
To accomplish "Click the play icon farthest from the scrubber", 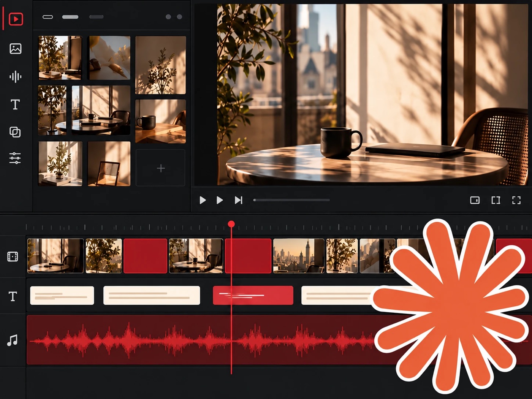I will click(x=203, y=200).
